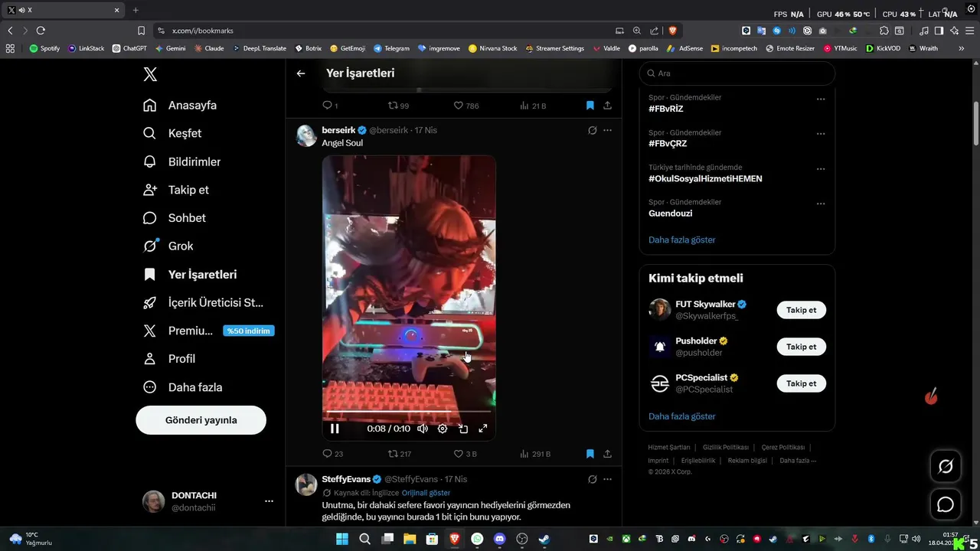Image resolution: width=980 pixels, height=551 pixels.
Task: Reload the page in the browser
Action: [x=41, y=31]
